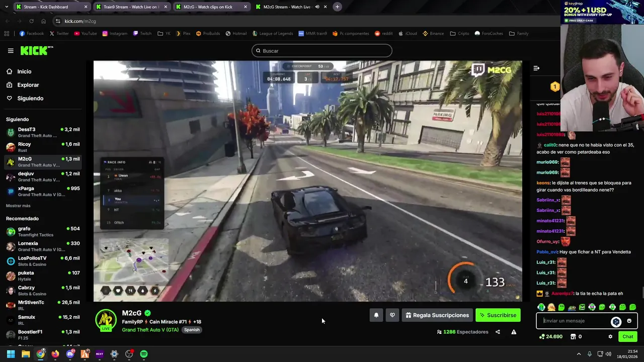The image size is (644, 362).
Task: Click the first emote in quick emote row
Action: click(541, 307)
